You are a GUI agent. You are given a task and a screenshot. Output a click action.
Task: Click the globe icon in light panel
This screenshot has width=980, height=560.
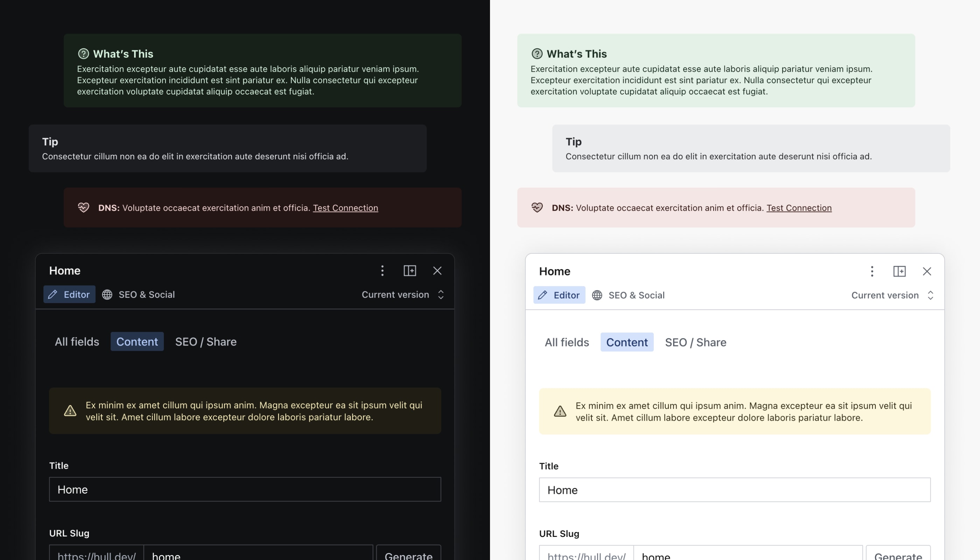(x=597, y=295)
